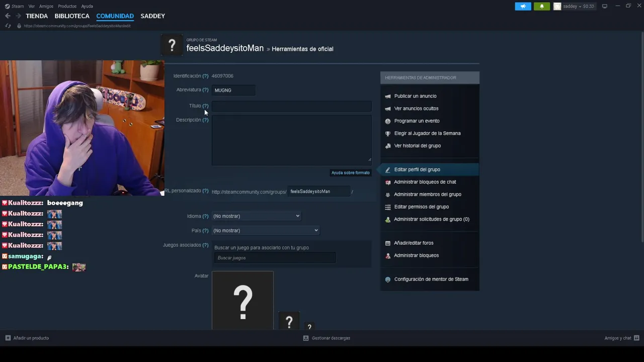Screen dimensions: 644x362
Task: Click the Abreviatura field containing MUGNG
Action: pos(234,90)
